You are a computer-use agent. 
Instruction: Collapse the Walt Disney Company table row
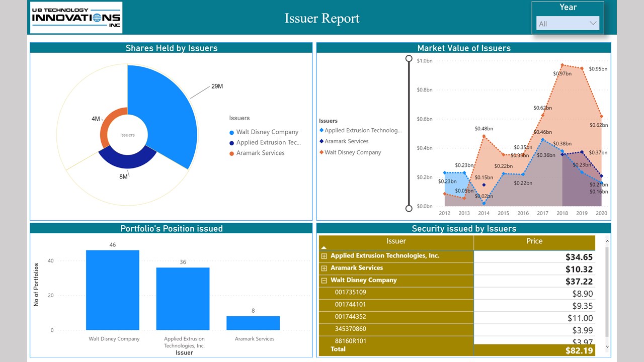(x=324, y=281)
